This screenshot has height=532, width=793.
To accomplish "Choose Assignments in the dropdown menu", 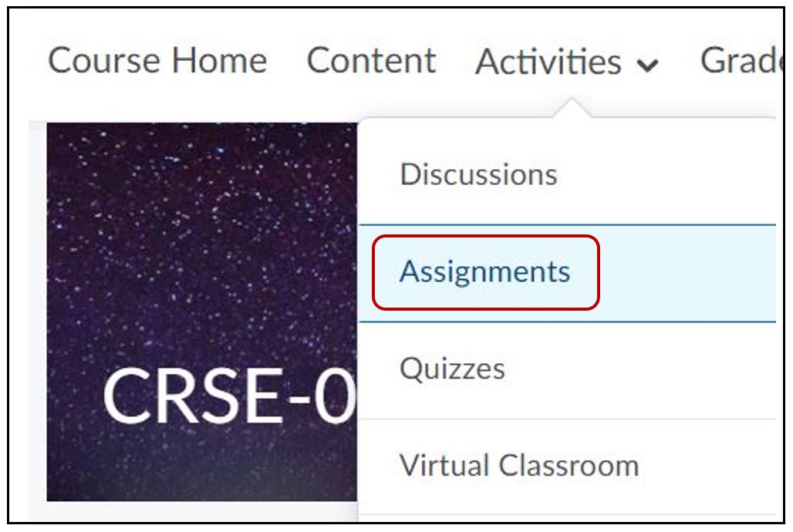I will [485, 272].
